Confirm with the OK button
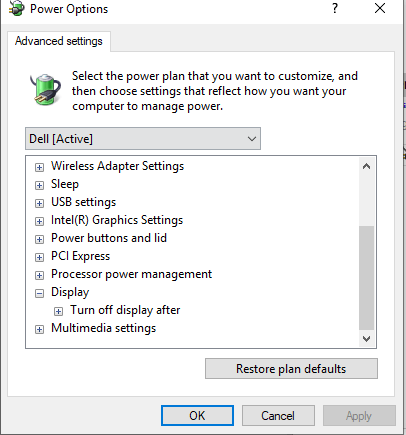 (197, 416)
